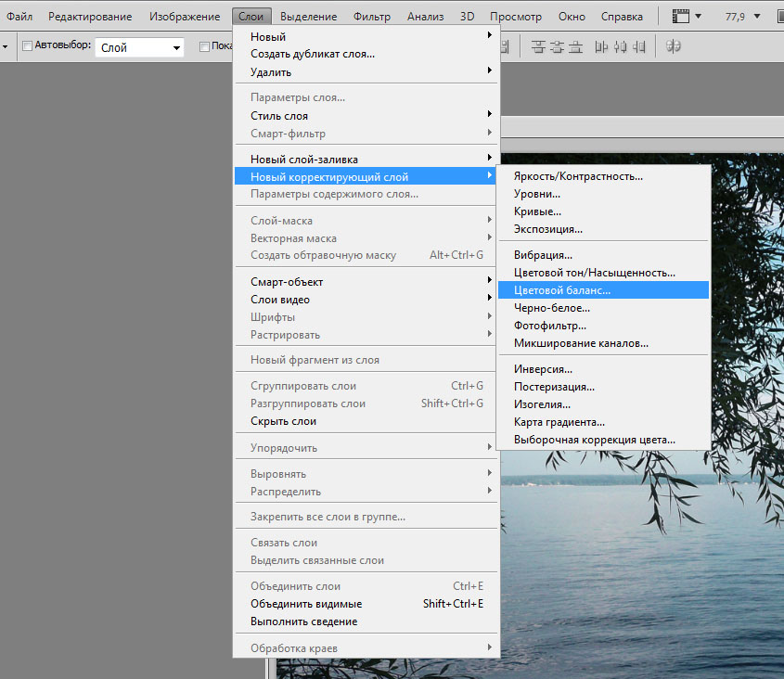Expand the Смарт-объект submenu
784x679 pixels.
click(365, 281)
